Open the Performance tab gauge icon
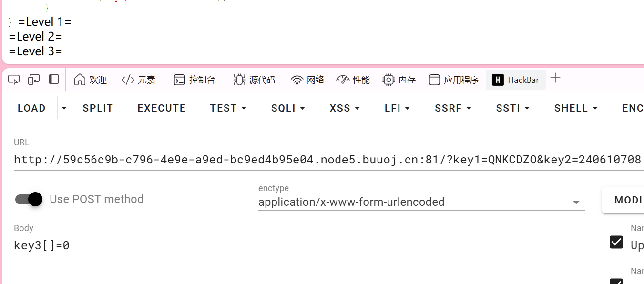Image resolution: width=644 pixels, height=284 pixels. 343,80
